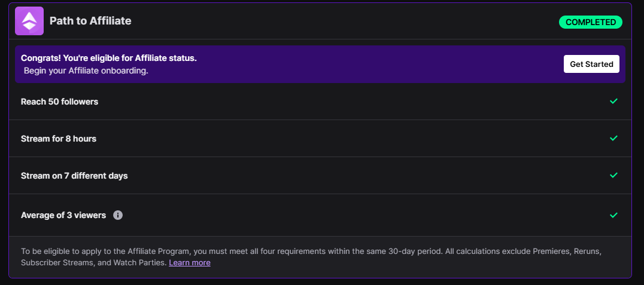Select the Average of 3 viewers label

click(x=63, y=215)
